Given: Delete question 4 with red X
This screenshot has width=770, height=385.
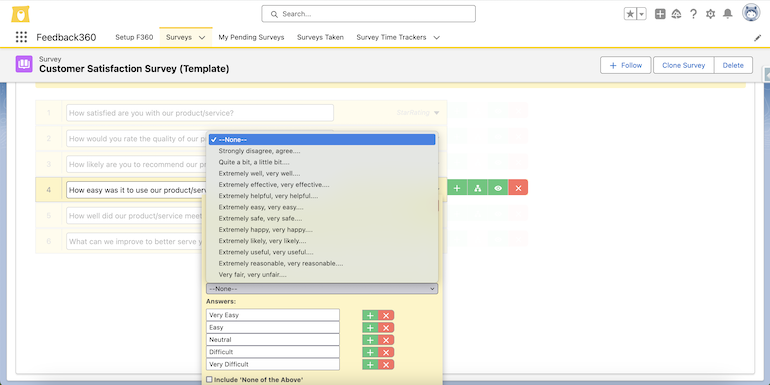Looking at the screenshot, I should [518, 188].
